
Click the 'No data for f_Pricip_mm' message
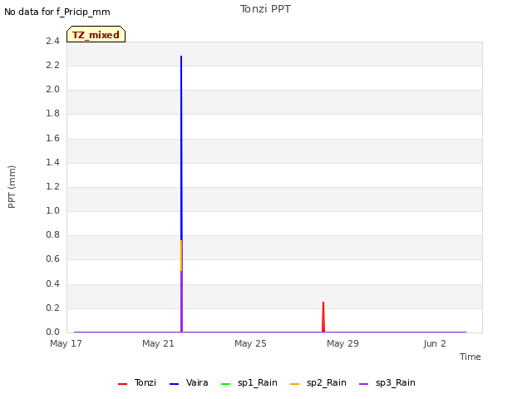[57, 12]
